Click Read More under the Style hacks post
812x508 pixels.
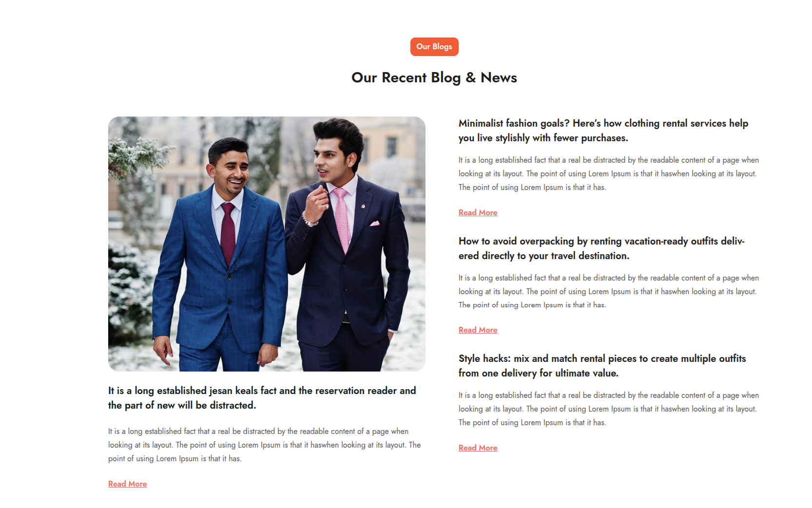(x=478, y=448)
